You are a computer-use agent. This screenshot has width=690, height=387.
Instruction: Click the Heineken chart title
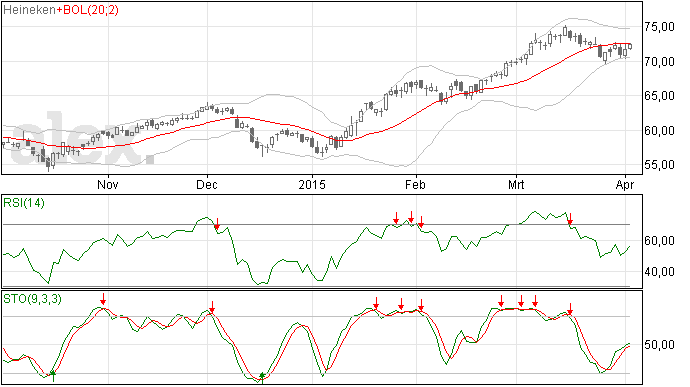coord(29,10)
